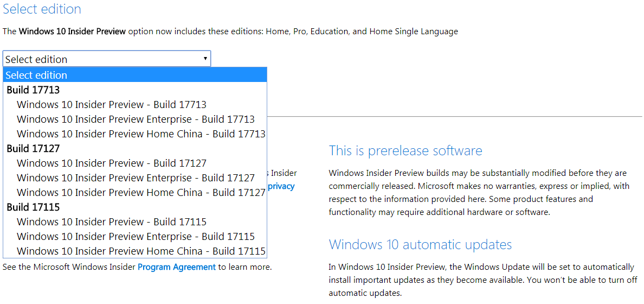The image size is (644, 304).
Task: Select Windows 10 Insider Preview - Build 17115
Action: click(135, 222)
